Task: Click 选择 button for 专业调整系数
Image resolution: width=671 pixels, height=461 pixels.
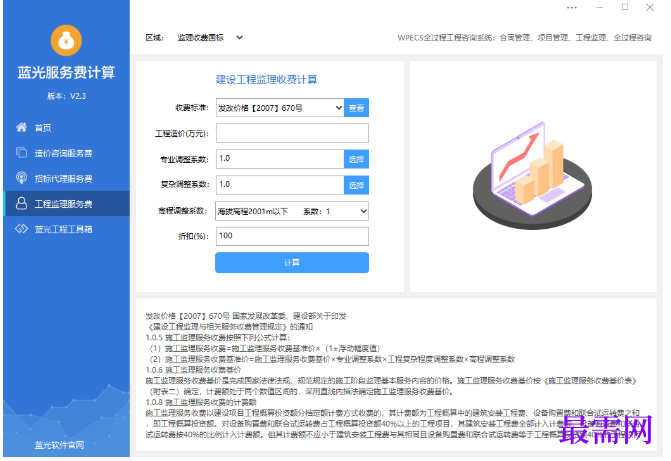Action: pyautogui.click(x=356, y=159)
